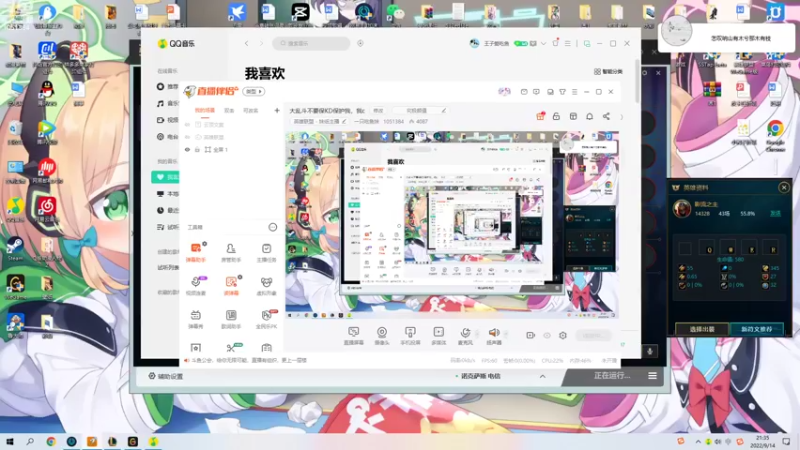This screenshot has height=450, width=800.
Task: Click the unlock padlock icon above preview
Action: [x=557, y=116]
